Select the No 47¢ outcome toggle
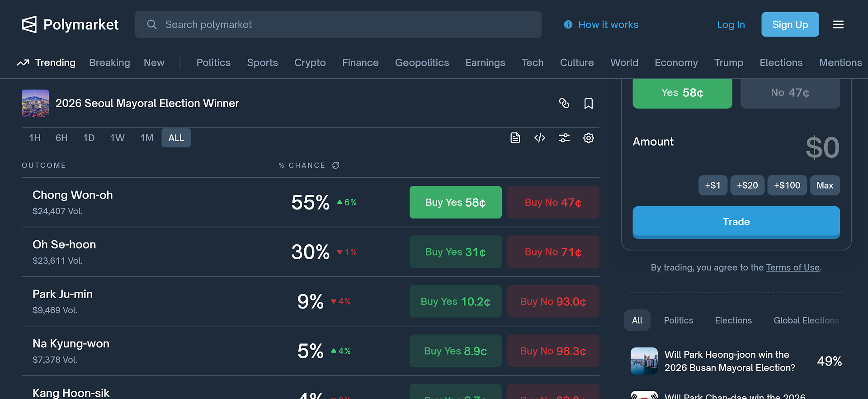Screen dimensions: 868x399 click(790, 93)
